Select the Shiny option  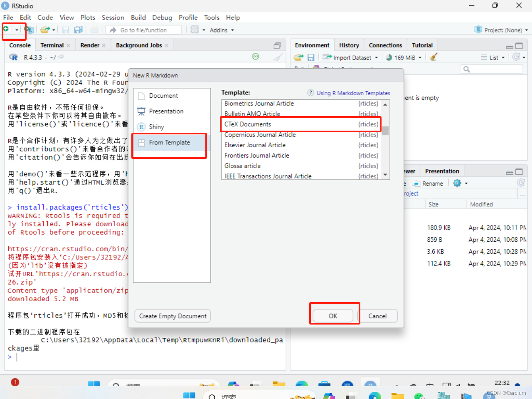click(x=156, y=126)
